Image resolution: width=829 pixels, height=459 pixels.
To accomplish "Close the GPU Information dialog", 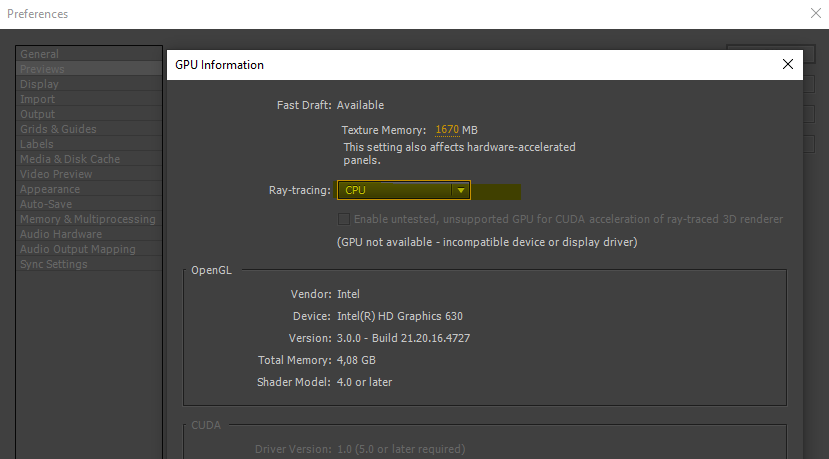I will tap(788, 65).
